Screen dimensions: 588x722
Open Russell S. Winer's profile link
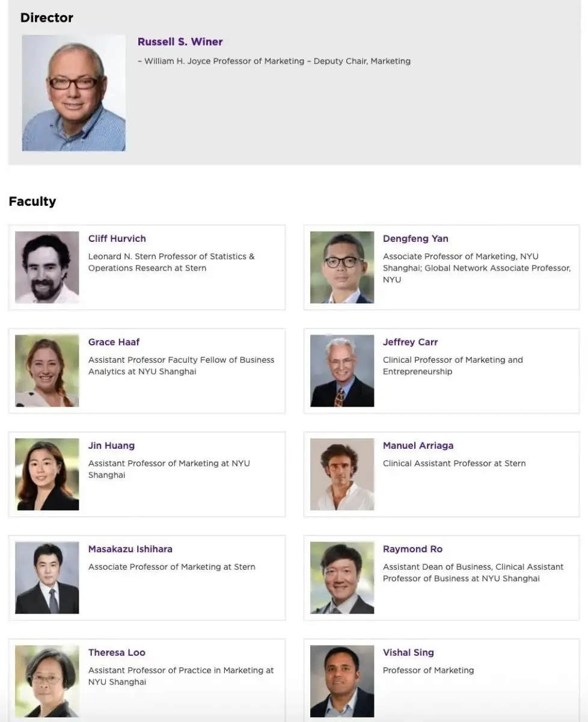coord(180,42)
